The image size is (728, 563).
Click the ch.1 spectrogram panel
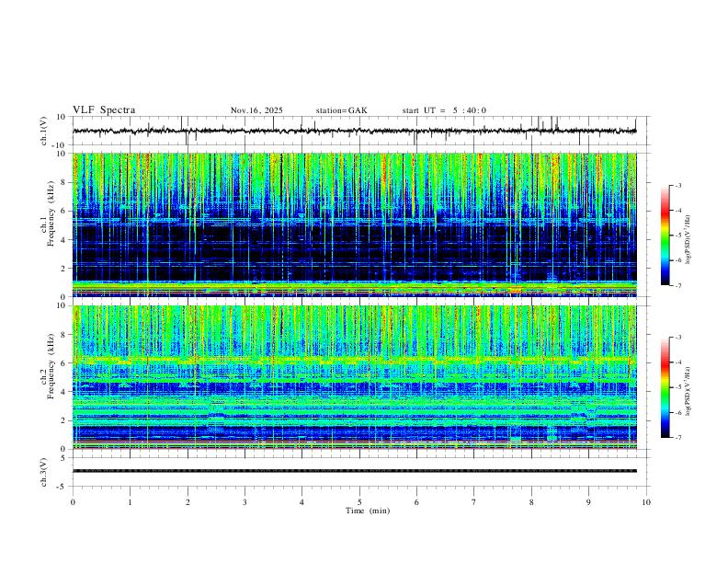(354, 224)
